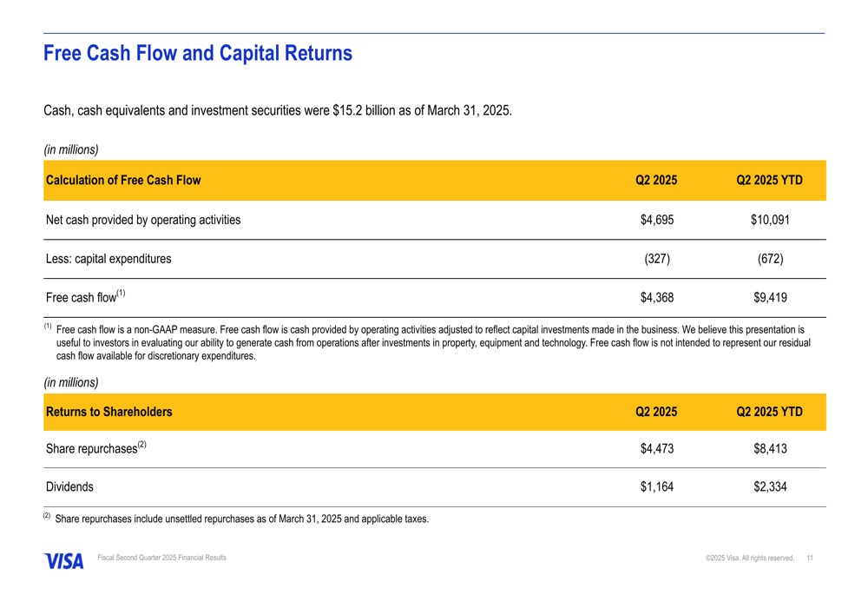Click the $2,334 YTD dividends value
The image size is (868, 595).
(770, 487)
